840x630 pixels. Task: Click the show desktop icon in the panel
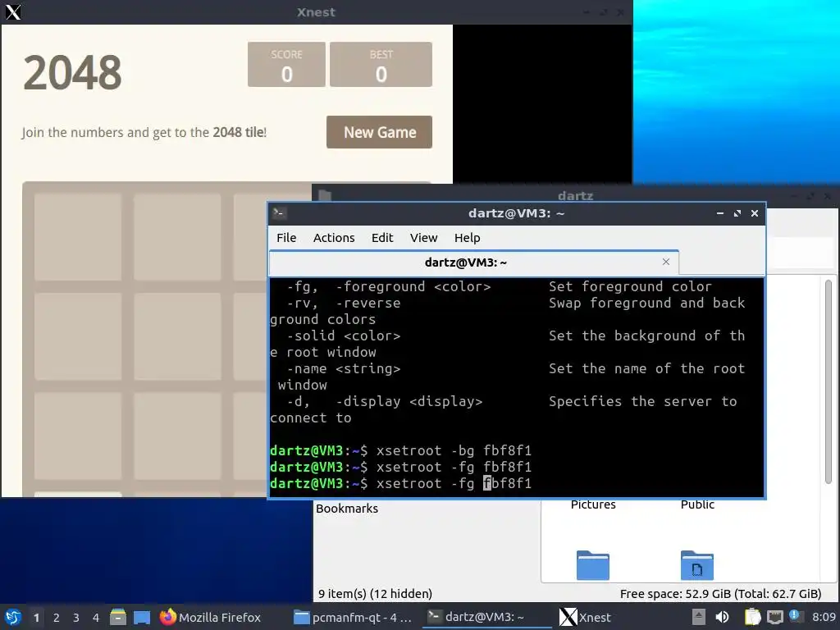click(x=142, y=618)
